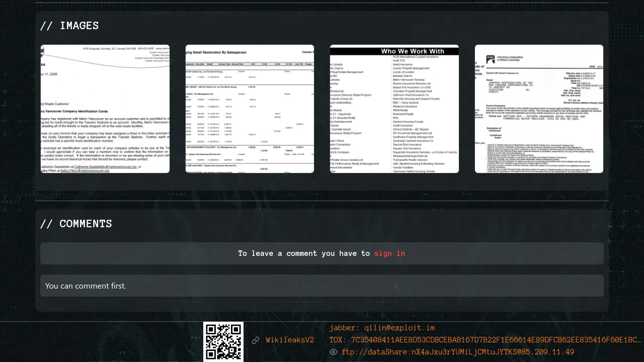Click the chain link icon beside WikileaksV2
The width and height of the screenshot is (644, 362).
click(x=256, y=340)
